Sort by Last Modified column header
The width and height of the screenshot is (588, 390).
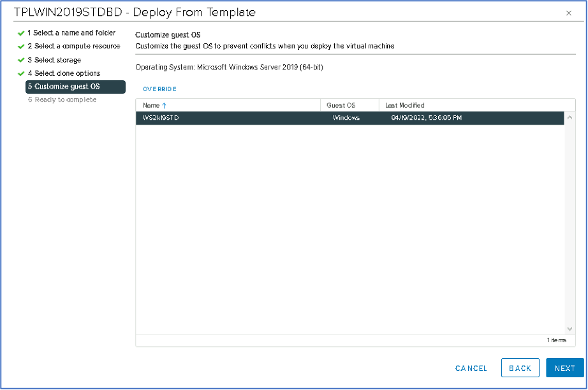(404, 105)
